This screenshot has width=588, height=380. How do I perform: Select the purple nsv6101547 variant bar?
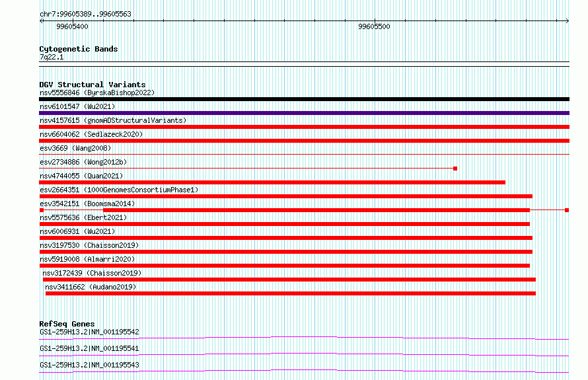click(304, 113)
